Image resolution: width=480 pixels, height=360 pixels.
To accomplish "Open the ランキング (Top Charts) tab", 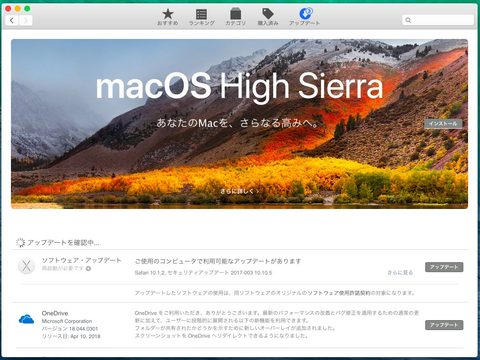I will [x=201, y=17].
